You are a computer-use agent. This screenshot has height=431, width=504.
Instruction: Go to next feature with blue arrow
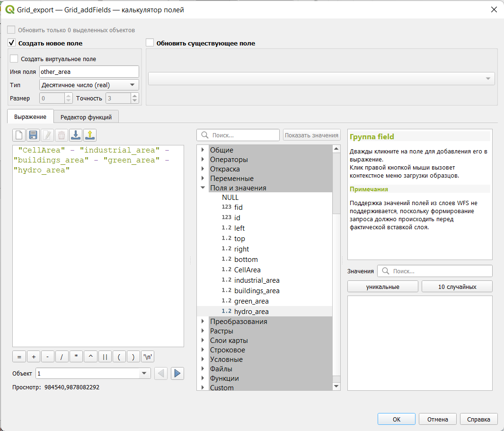pos(177,373)
